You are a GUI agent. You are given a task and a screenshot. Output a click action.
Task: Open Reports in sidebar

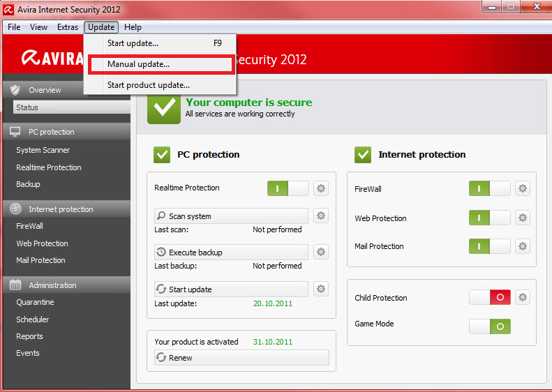(x=29, y=336)
